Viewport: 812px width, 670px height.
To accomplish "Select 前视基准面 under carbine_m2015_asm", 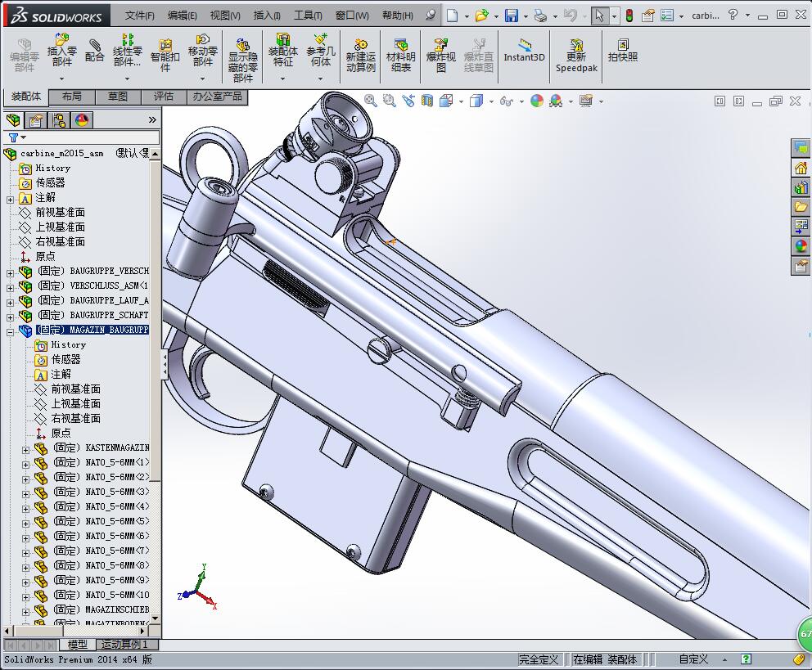I will 60,212.
